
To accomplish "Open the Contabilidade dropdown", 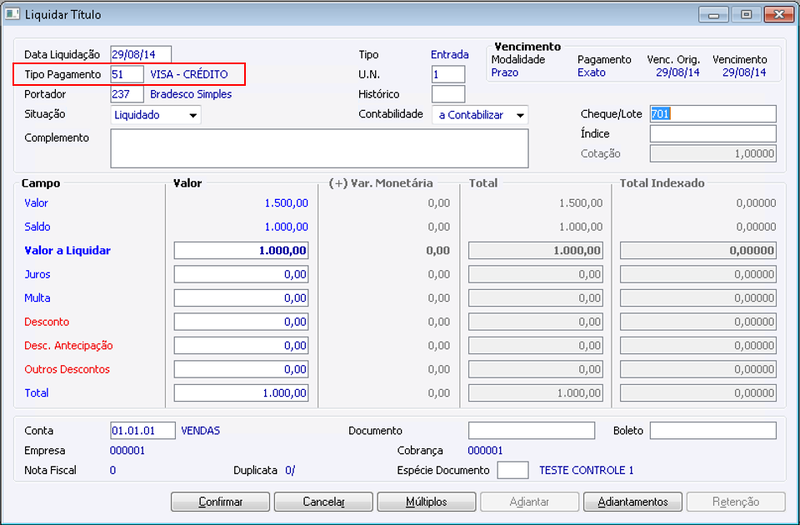I will (480, 115).
